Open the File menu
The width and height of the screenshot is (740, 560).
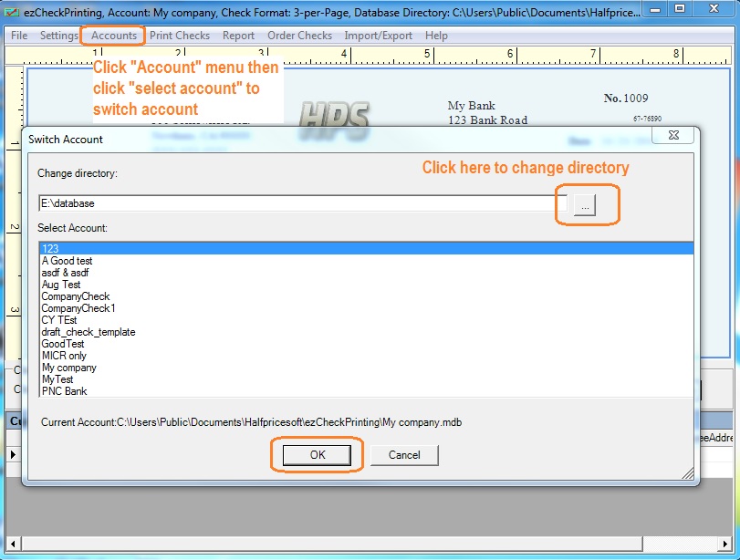click(x=19, y=36)
